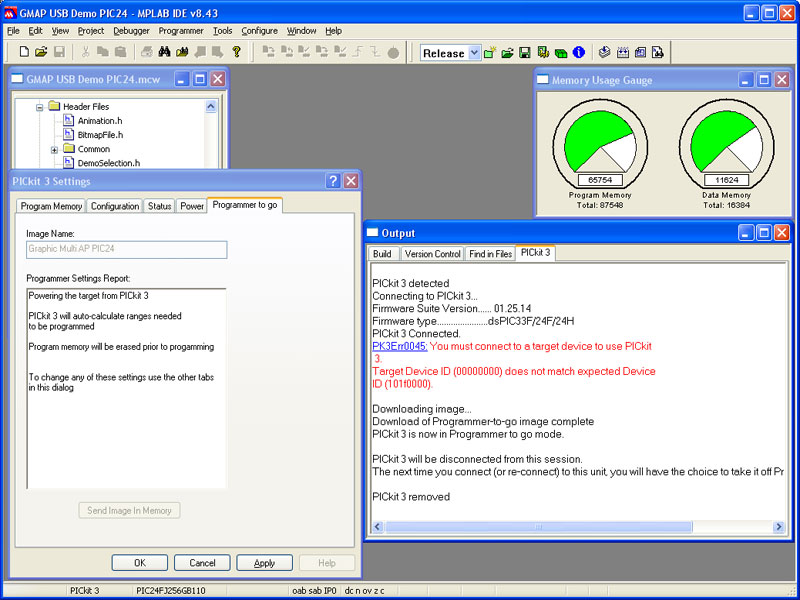Click the green package toolbar icon
Viewport: 800px width, 600px height.
tap(561, 53)
